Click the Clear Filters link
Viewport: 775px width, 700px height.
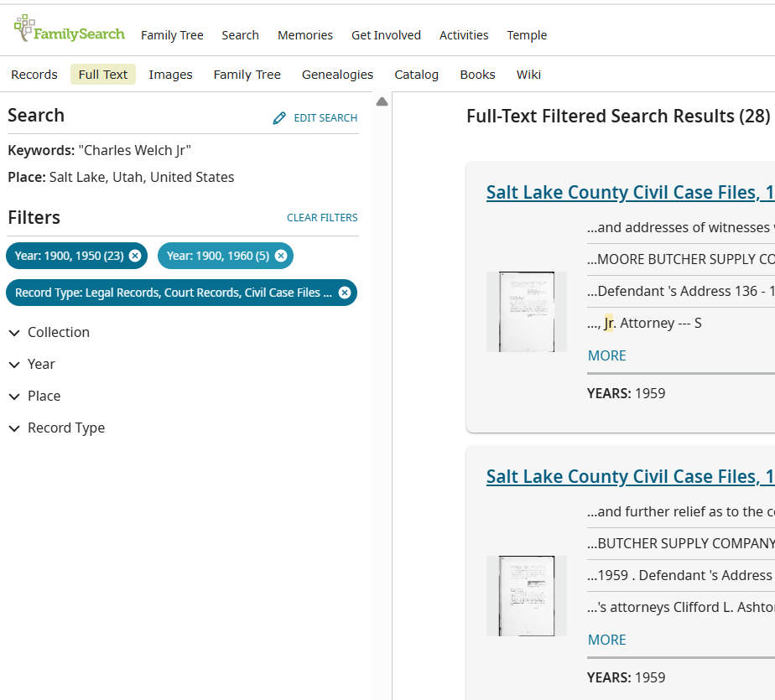point(322,218)
